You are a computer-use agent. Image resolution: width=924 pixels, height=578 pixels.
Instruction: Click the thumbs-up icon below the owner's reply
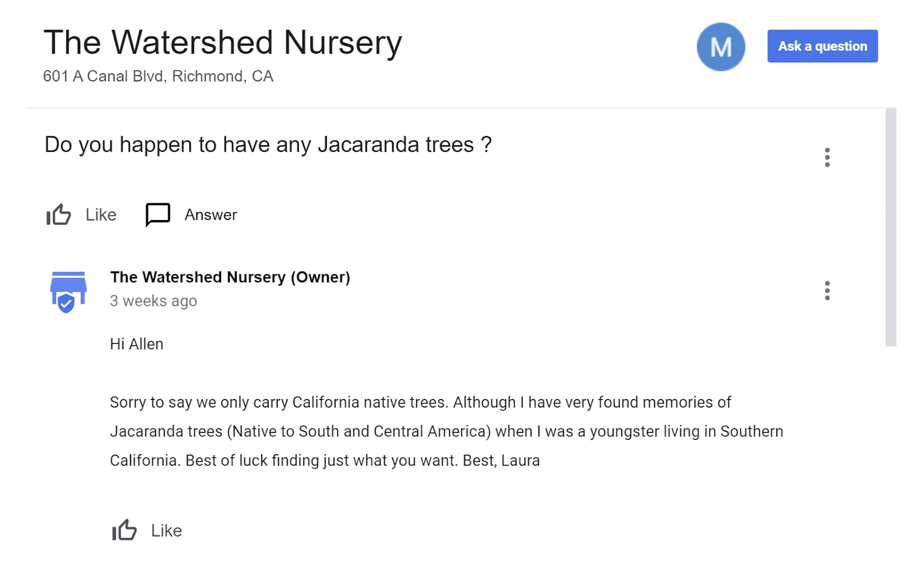click(124, 530)
